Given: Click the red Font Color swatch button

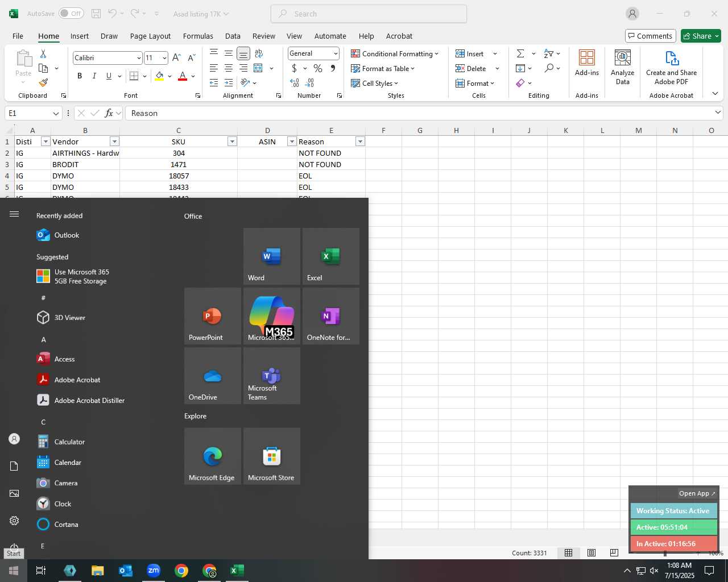Looking at the screenshot, I should tap(183, 76).
